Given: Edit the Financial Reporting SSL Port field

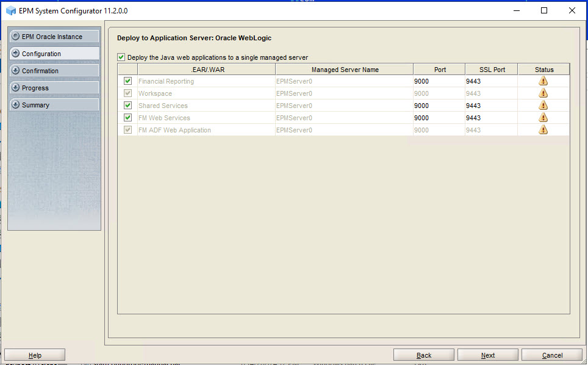Looking at the screenshot, I should pyautogui.click(x=491, y=81).
